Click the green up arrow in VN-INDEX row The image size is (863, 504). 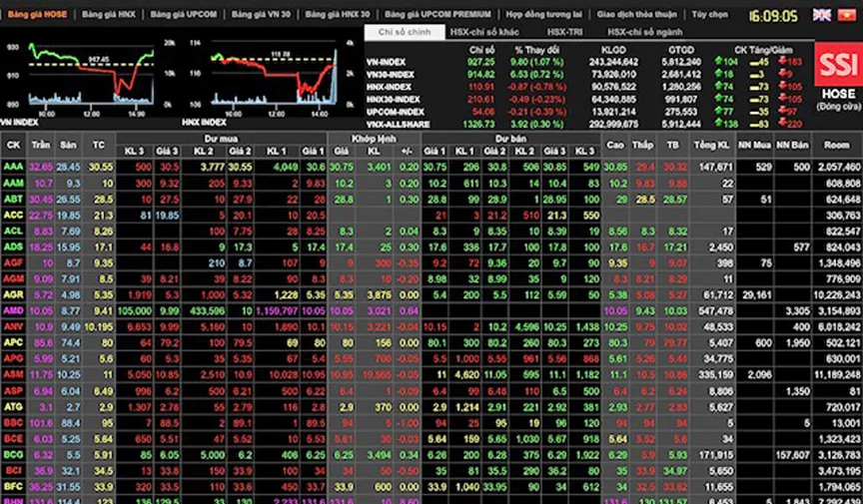click(x=719, y=62)
